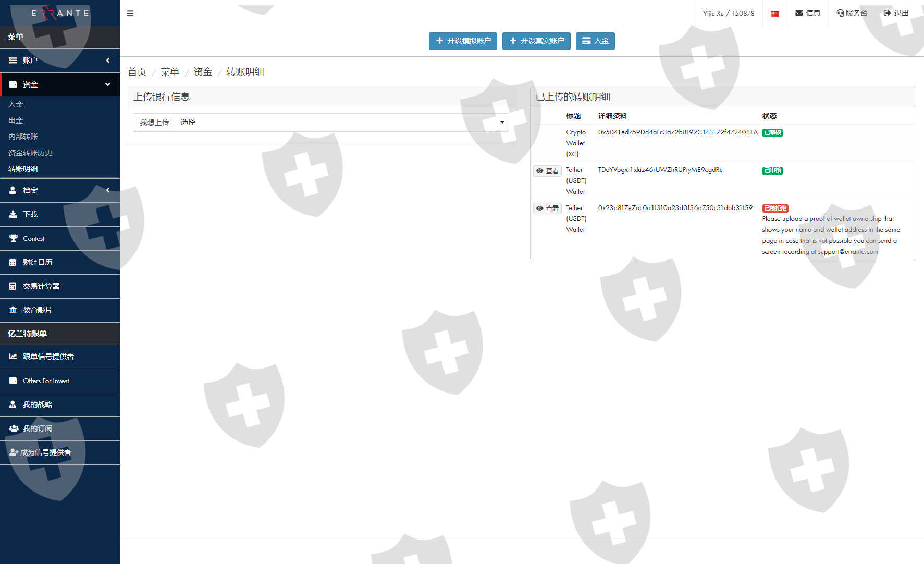Click 开设真实账户 button
The width and height of the screenshot is (924, 564).
pos(536,41)
